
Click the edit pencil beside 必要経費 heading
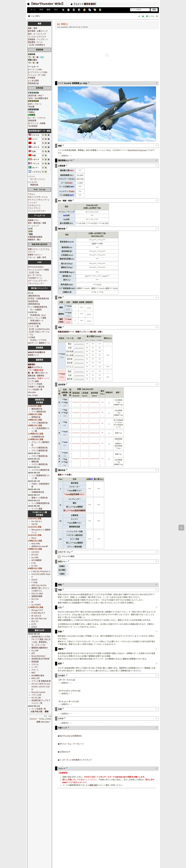[x=66, y=165]
